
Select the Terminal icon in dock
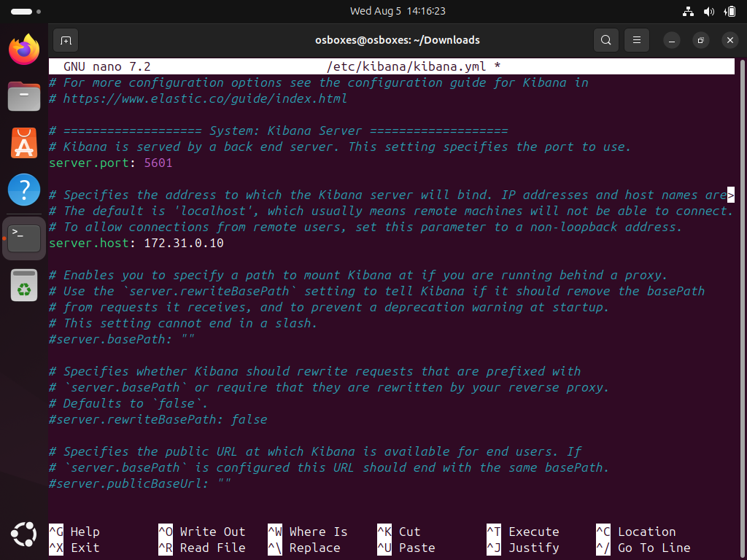24,238
